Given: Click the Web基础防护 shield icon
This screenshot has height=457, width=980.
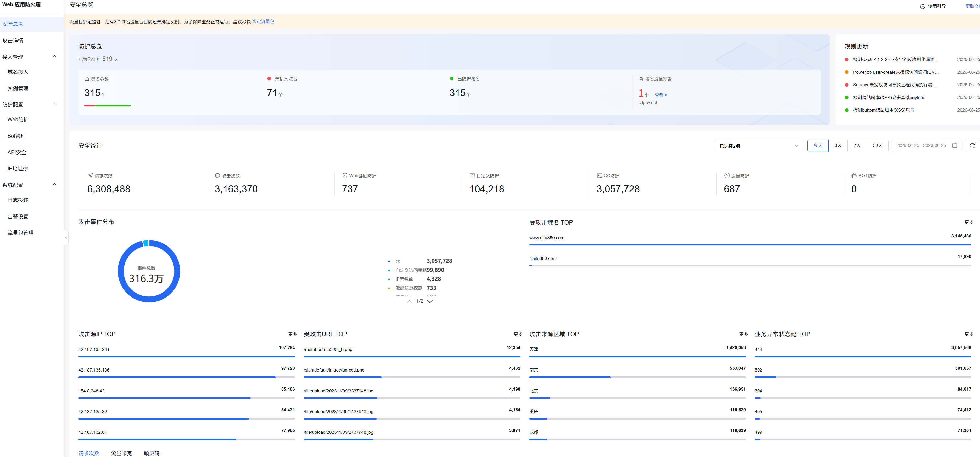Looking at the screenshot, I should (x=345, y=176).
